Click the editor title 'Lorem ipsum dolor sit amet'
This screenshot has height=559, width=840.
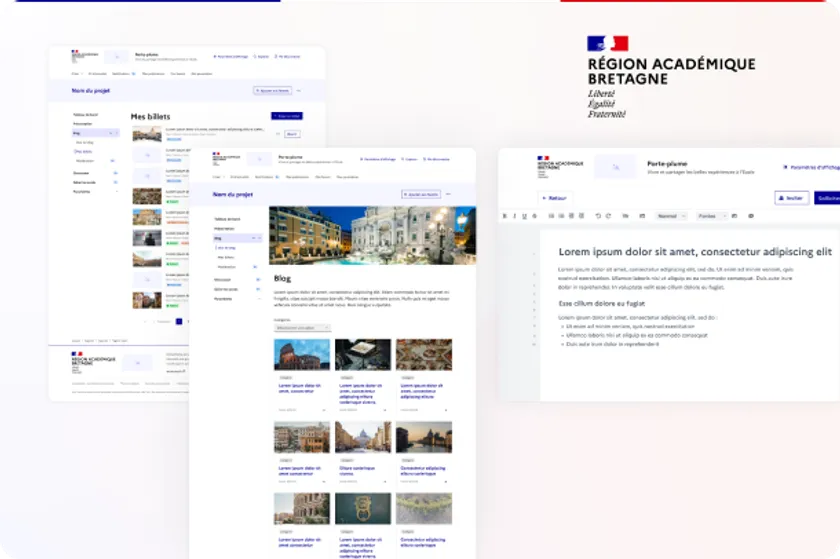click(x=695, y=251)
